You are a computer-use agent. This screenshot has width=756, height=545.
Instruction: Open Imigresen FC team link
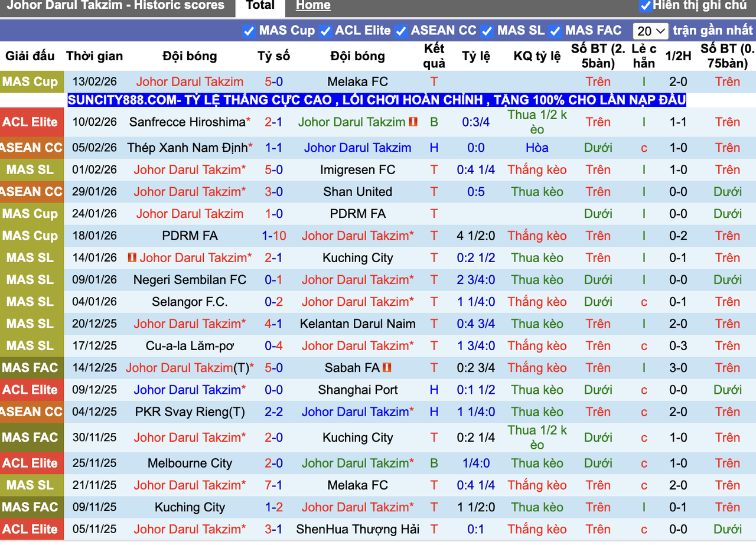[358, 169]
